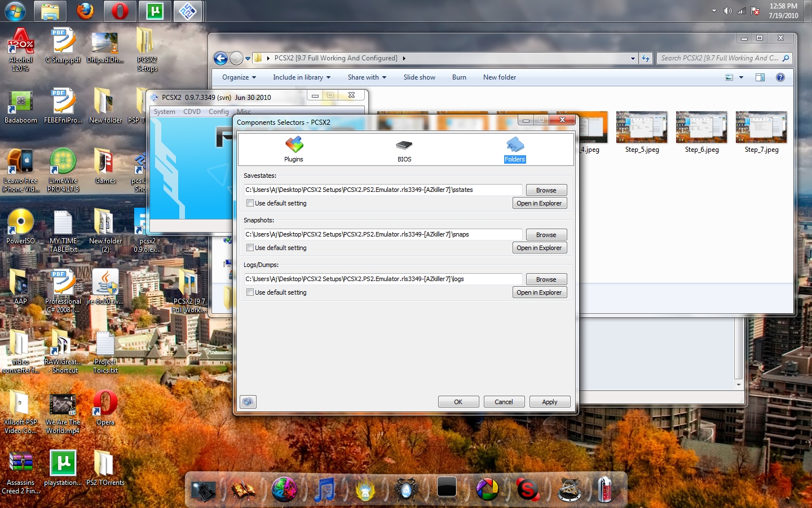The image size is (812, 508).
Task: Click the Snapshots path field
Action: coord(383,234)
